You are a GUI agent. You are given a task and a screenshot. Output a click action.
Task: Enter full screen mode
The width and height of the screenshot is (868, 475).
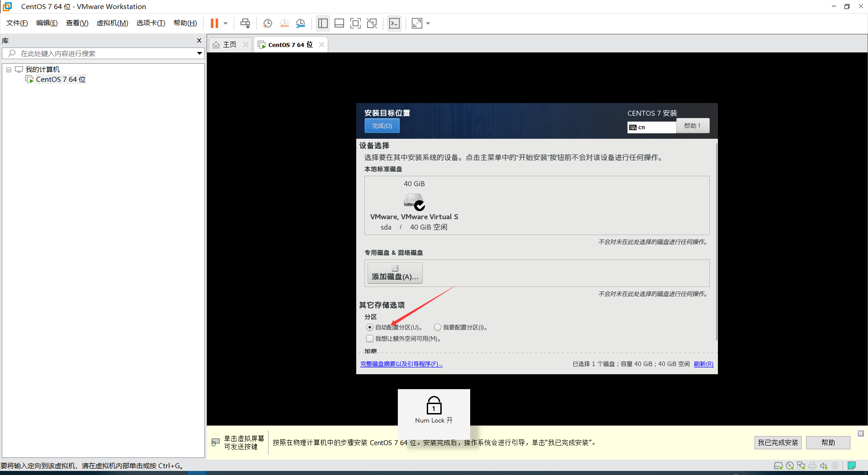pyautogui.click(x=355, y=23)
